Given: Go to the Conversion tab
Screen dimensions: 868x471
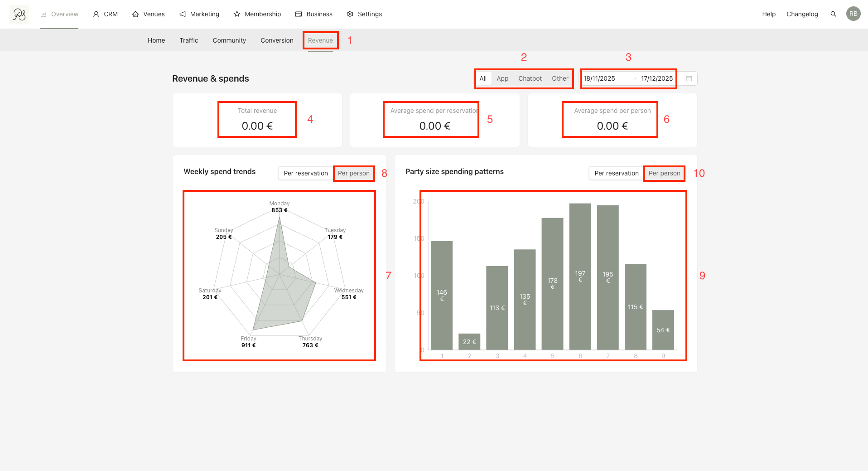Looking at the screenshot, I should tap(277, 40).
